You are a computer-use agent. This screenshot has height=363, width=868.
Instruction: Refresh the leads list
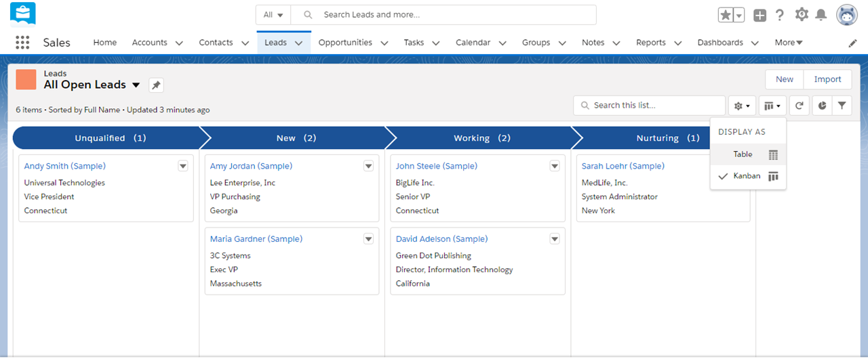pos(800,106)
